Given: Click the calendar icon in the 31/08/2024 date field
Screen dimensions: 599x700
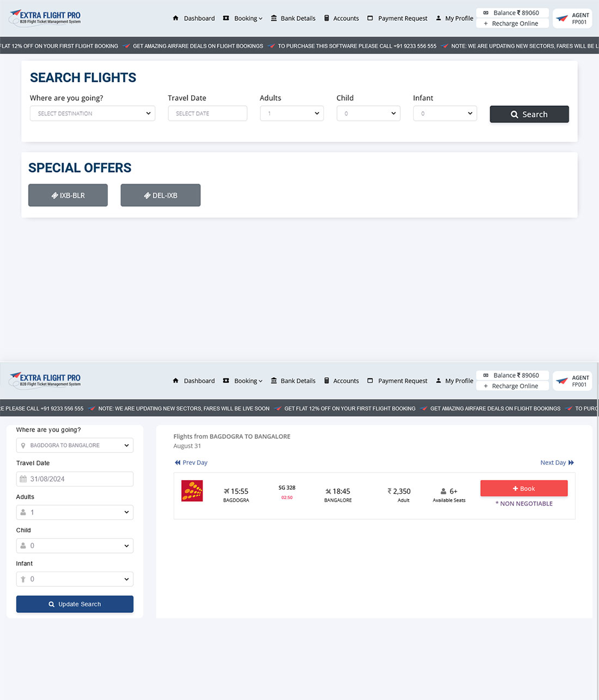Looking at the screenshot, I should [x=23, y=479].
